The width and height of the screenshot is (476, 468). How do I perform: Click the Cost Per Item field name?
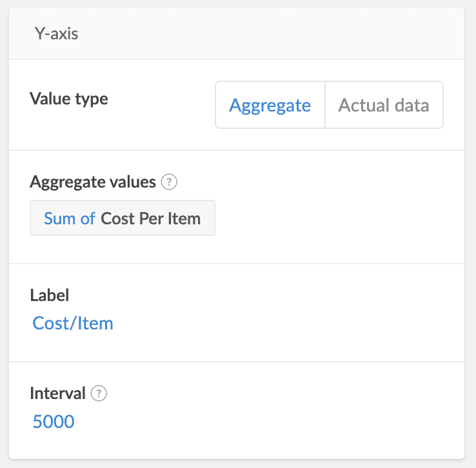tap(150, 219)
